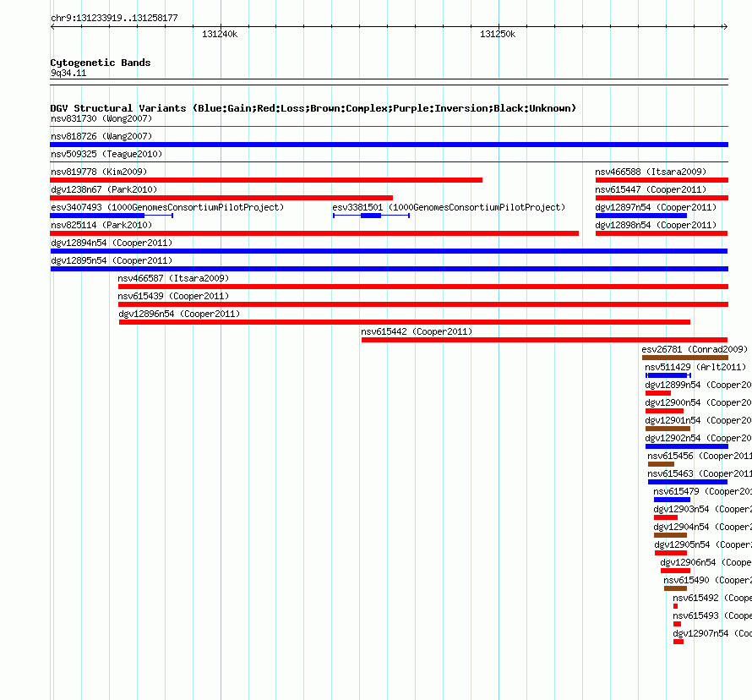Select the dgv12897n54 blue gain bar
The image size is (752, 700).
pyautogui.click(x=641, y=216)
